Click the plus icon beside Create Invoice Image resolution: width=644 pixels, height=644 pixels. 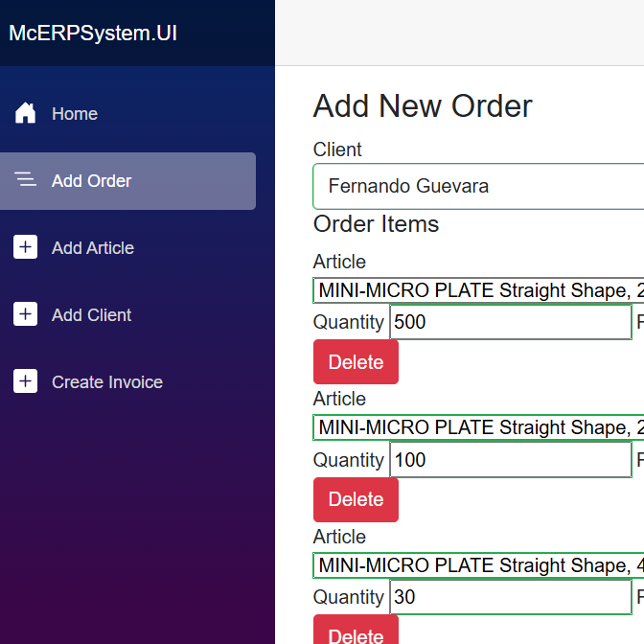26,381
